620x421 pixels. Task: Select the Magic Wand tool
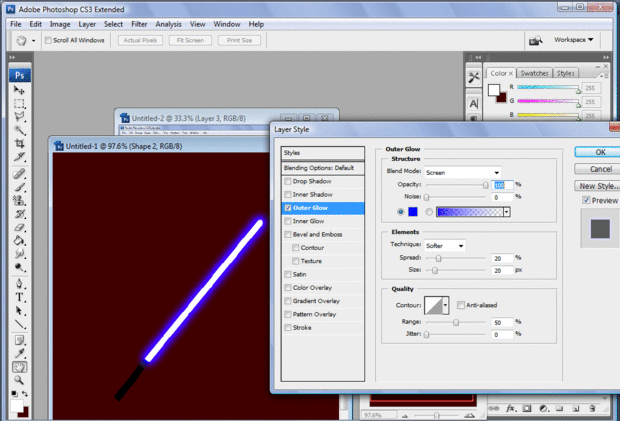tap(19, 130)
